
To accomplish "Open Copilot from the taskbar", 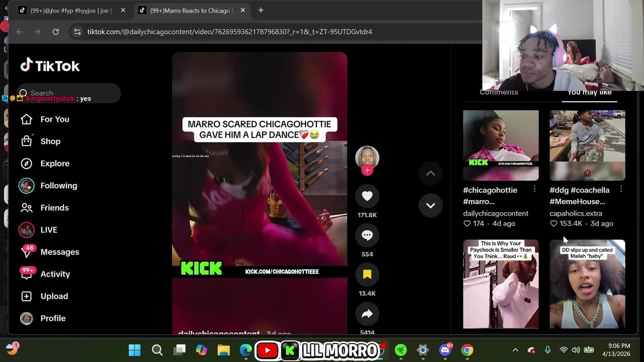I will (202, 350).
